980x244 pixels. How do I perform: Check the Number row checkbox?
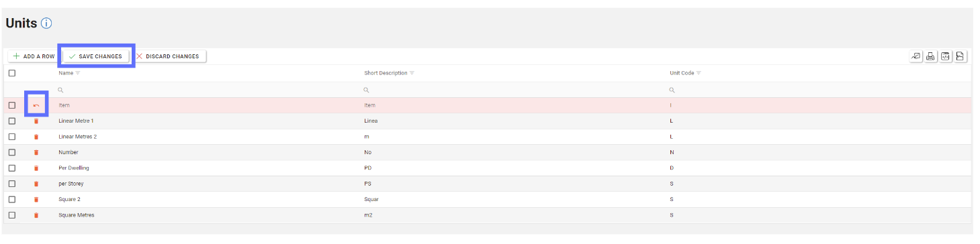point(12,152)
